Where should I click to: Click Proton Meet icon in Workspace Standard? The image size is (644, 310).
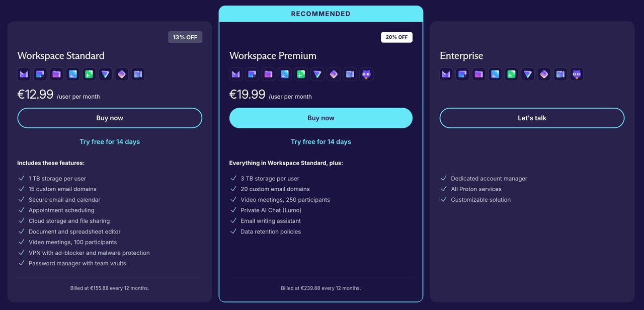pos(137,74)
